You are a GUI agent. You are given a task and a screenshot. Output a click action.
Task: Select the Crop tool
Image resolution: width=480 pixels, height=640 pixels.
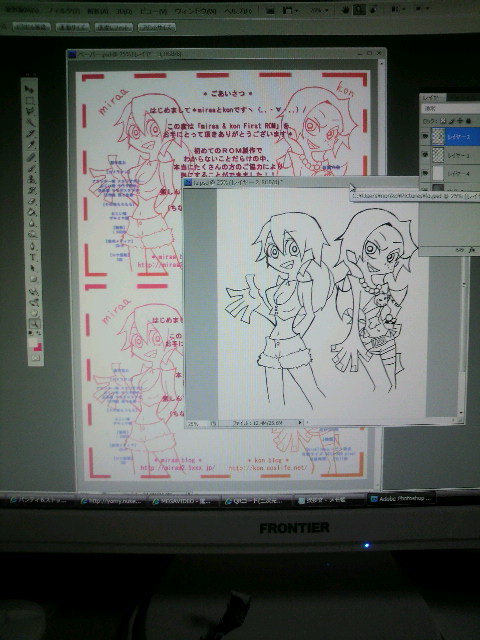pyautogui.click(x=31, y=133)
